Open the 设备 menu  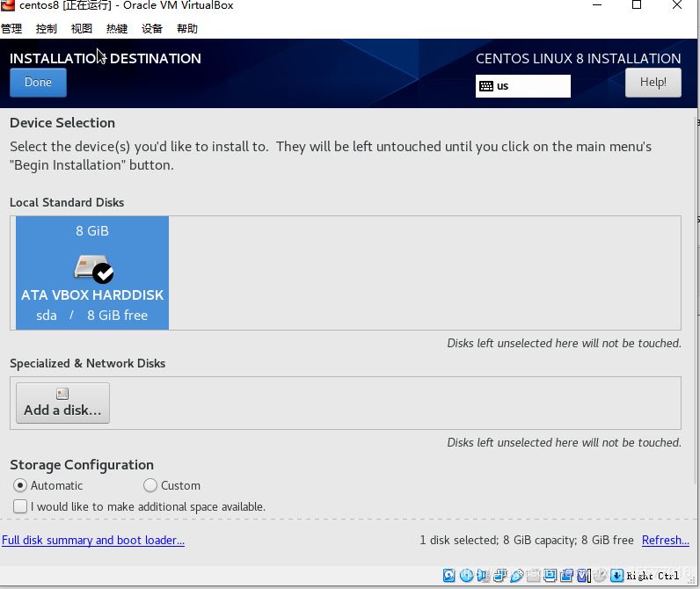click(x=152, y=28)
